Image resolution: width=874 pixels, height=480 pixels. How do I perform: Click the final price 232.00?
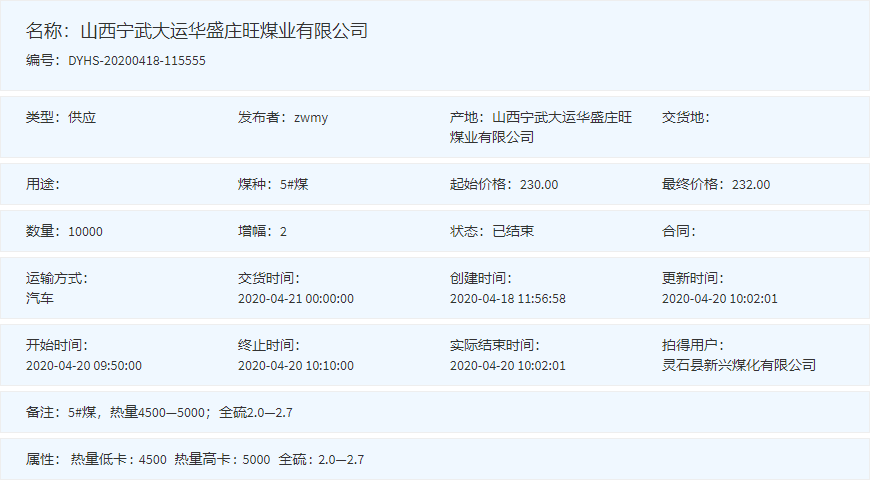(x=751, y=184)
